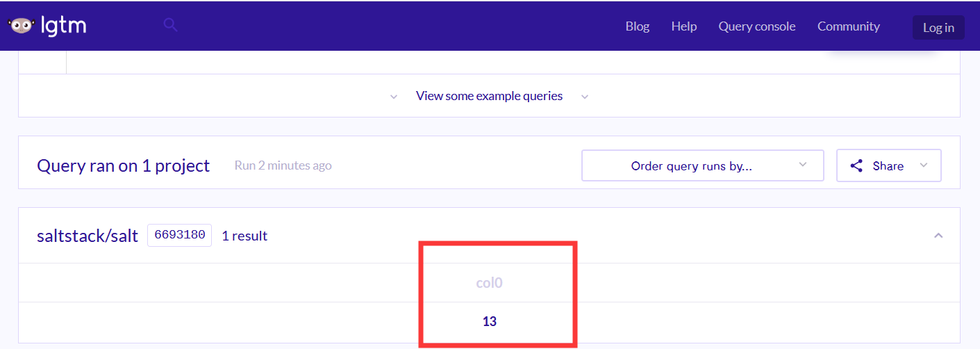Click commit badge 6693180
980x349 pixels.
tap(179, 235)
